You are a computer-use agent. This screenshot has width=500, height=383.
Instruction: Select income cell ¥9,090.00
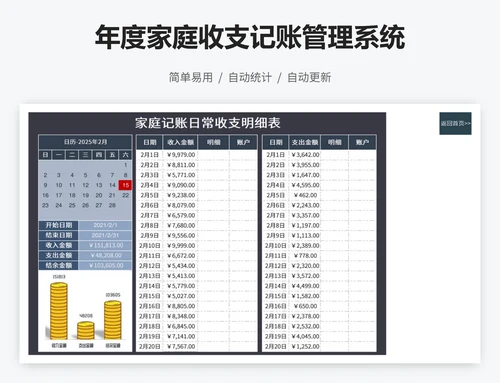180,185
